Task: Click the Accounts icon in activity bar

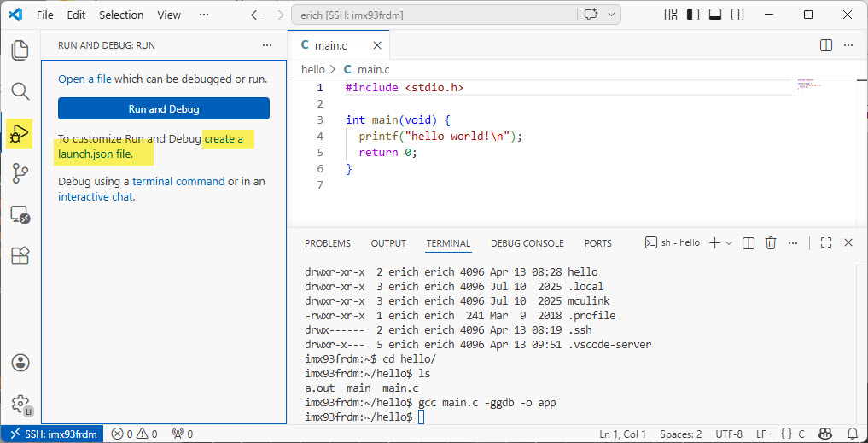Action: click(x=20, y=363)
